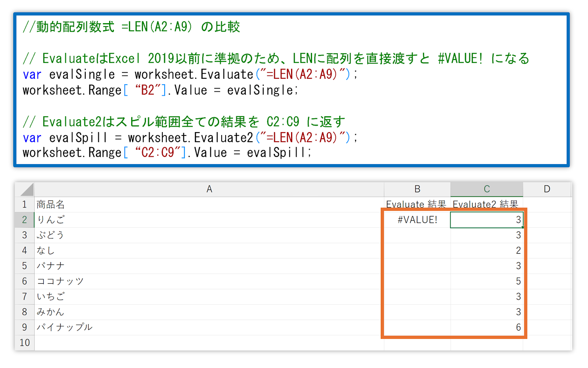Viewport: 588px width, 368px height.
Task: Click cell containing バナナ
Action: tap(209, 266)
